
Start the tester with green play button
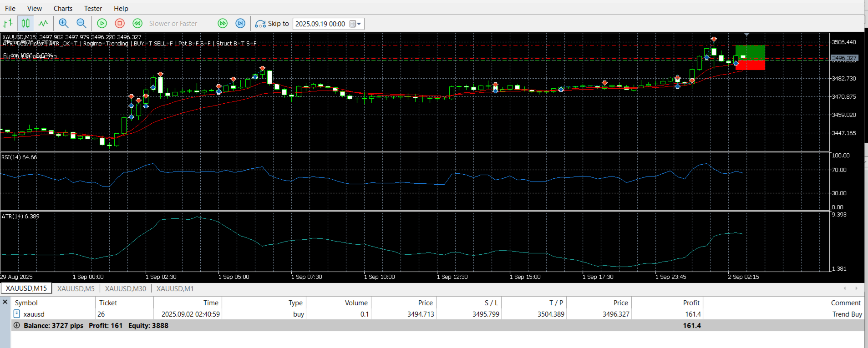point(102,23)
